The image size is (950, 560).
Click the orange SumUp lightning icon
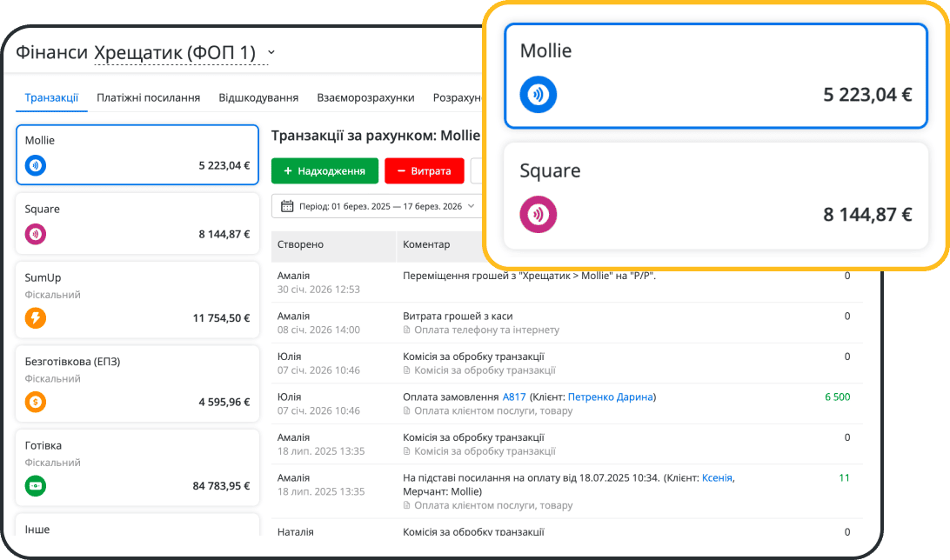(x=36, y=318)
